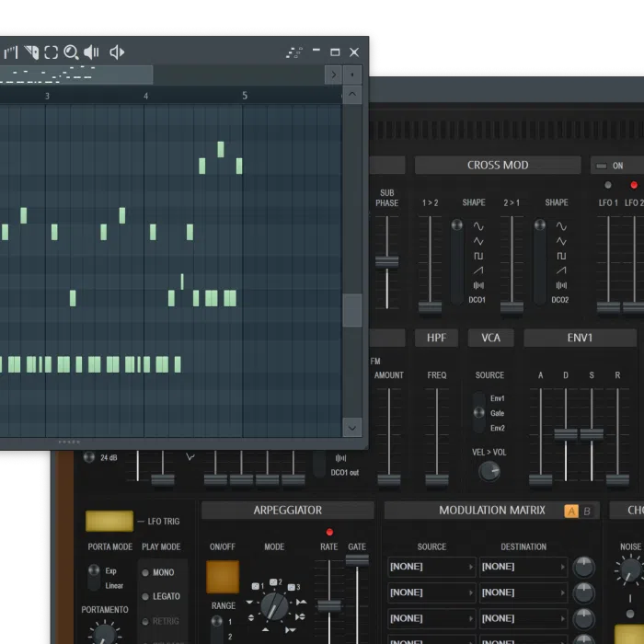Click the ENV1 sustain S slider handle
The height and width of the screenshot is (644, 644).
[592, 433]
